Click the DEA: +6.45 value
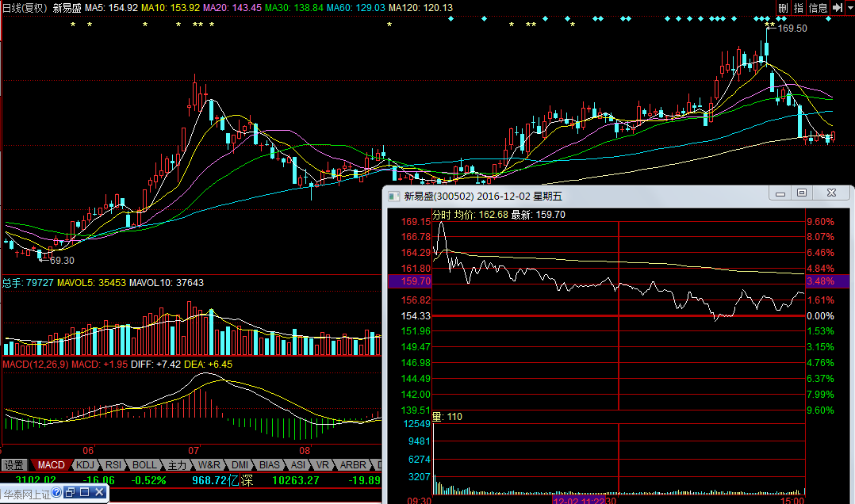The height and width of the screenshot is (504, 855). pyautogui.click(x=209, y=364)
